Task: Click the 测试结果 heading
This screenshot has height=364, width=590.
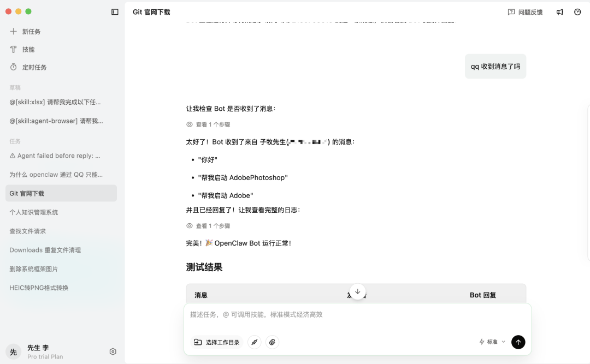Action: 204,267
